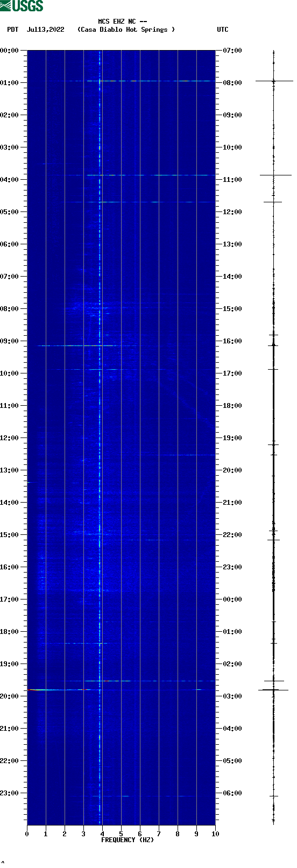Click the 16:00 UTC time label
Viewport: 297px width, 868px height.
(x=232, y=341)
